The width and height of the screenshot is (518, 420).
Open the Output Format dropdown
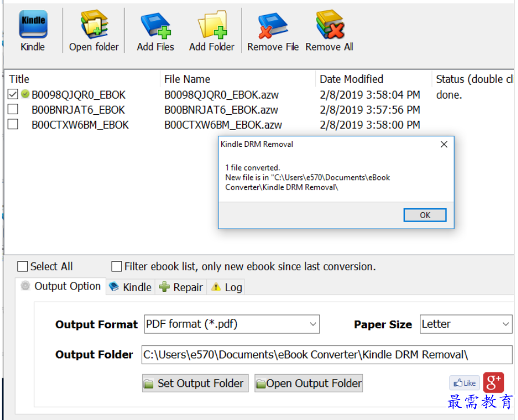pos(232,324)
